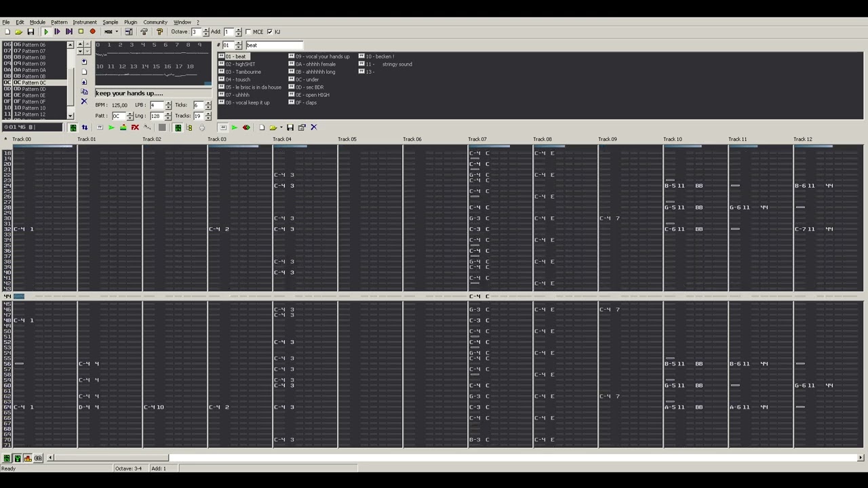Open the Sample menu
Viewport: 868px width, 488px height.
[110, 22]
